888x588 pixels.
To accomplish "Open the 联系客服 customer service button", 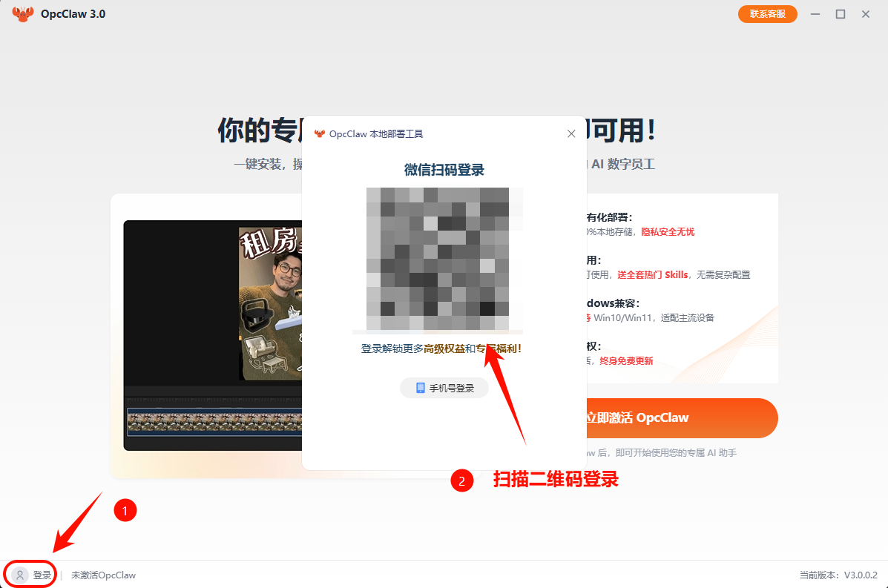I will tap(767, 14).
